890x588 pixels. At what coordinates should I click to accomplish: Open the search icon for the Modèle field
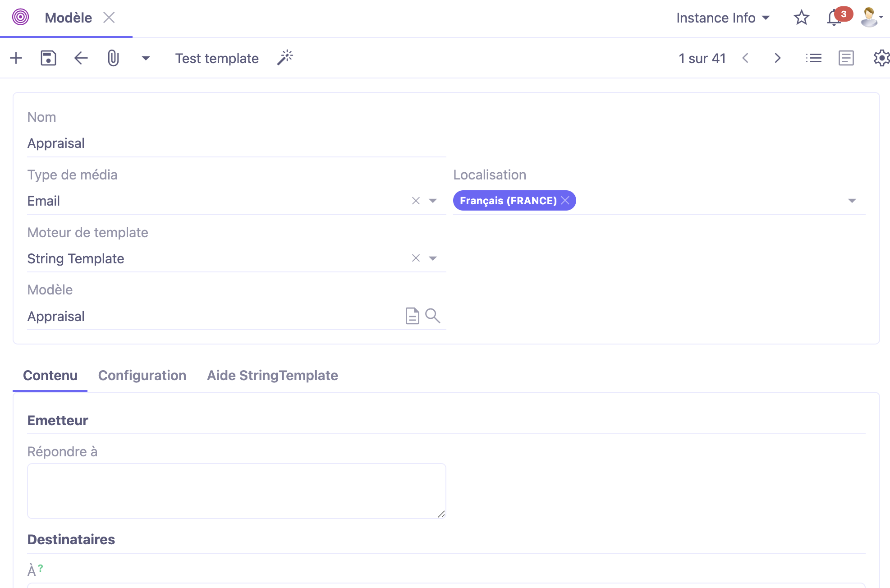(x=433, y=316)
